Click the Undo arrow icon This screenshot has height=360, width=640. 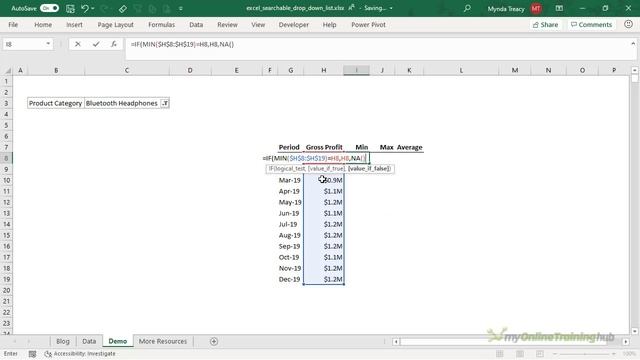pyautogui.click(x=84, y=8)
